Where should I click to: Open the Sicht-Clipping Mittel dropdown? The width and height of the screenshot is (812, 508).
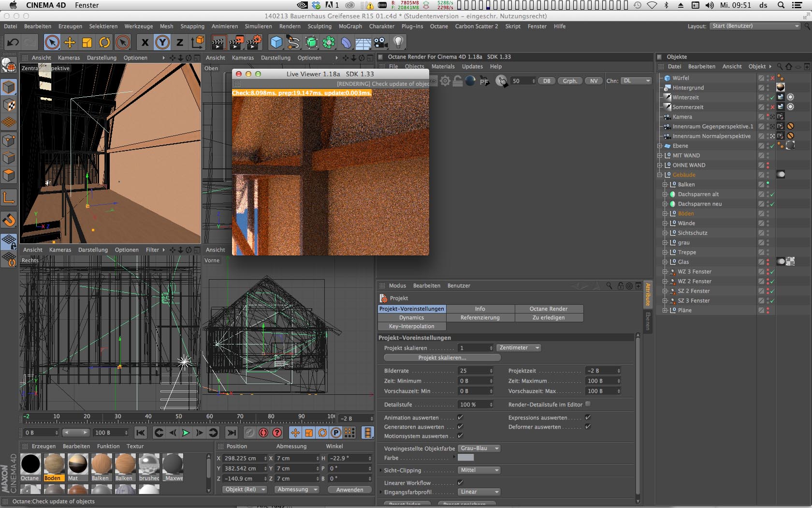(479, 470)
